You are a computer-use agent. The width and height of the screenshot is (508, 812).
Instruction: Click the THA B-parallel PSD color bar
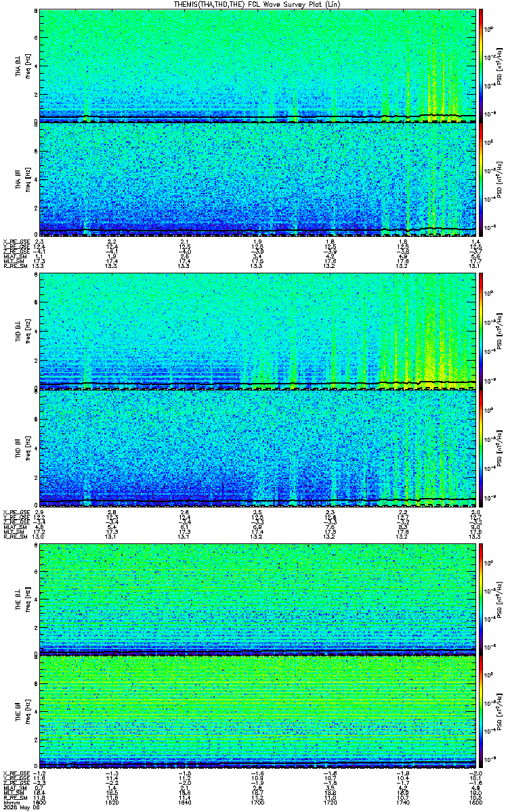(x=481, y=179)
